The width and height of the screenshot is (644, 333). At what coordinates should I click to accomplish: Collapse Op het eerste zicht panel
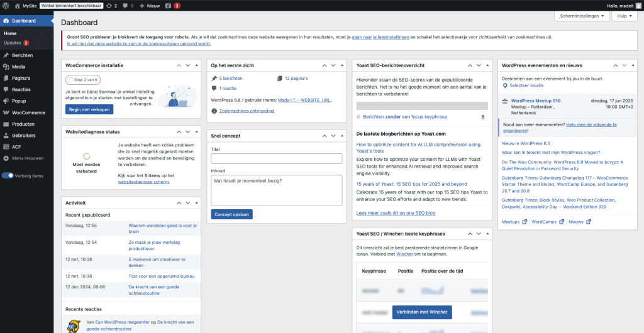tap(341, 65)
